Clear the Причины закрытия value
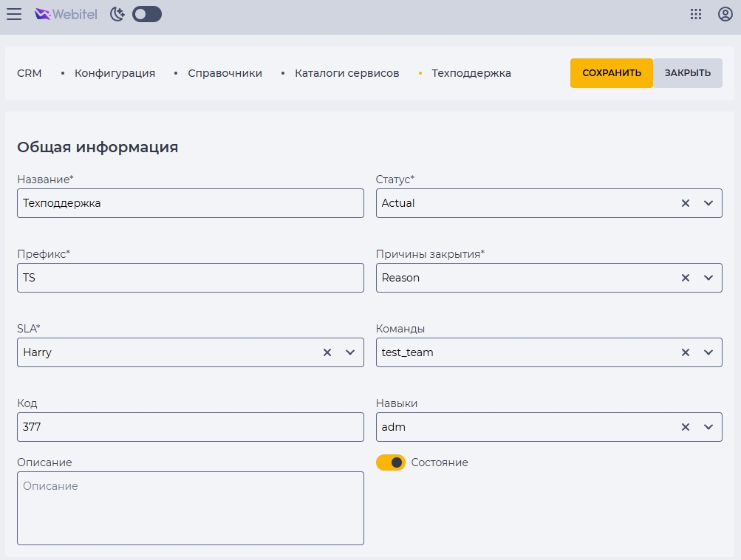This screenshot has width=741, height=560. (686, 278)
